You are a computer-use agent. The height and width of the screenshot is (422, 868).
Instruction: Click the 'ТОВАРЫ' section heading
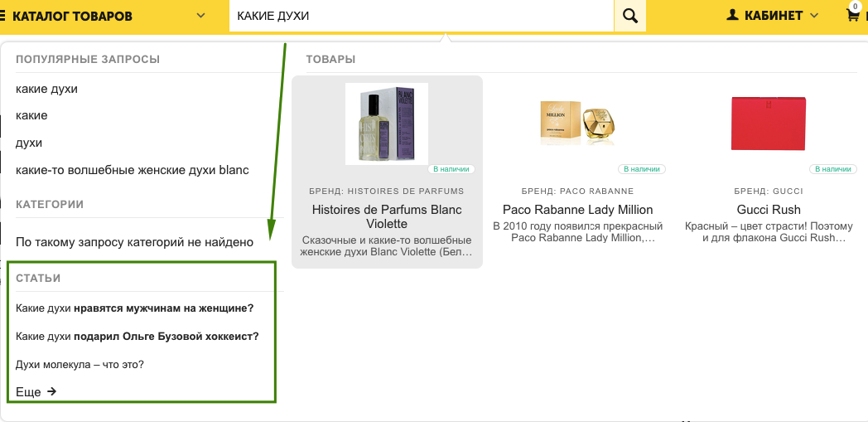[x=330, y=59]
